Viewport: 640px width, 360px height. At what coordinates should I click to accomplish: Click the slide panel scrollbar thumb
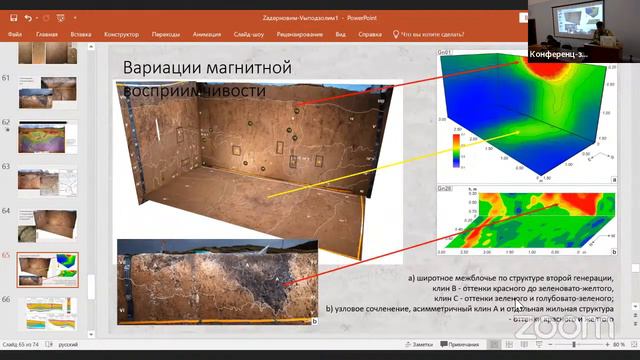click(x=91, y=287)
